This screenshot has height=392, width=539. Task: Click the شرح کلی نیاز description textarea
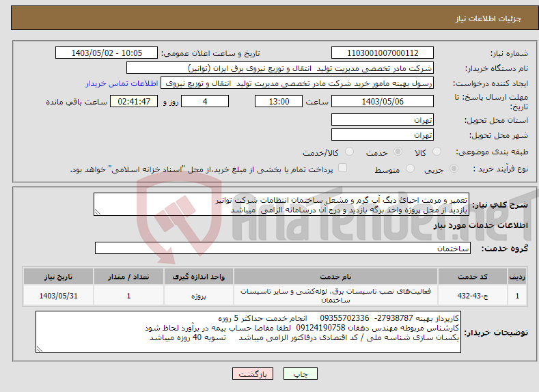[x=281, y=204]
